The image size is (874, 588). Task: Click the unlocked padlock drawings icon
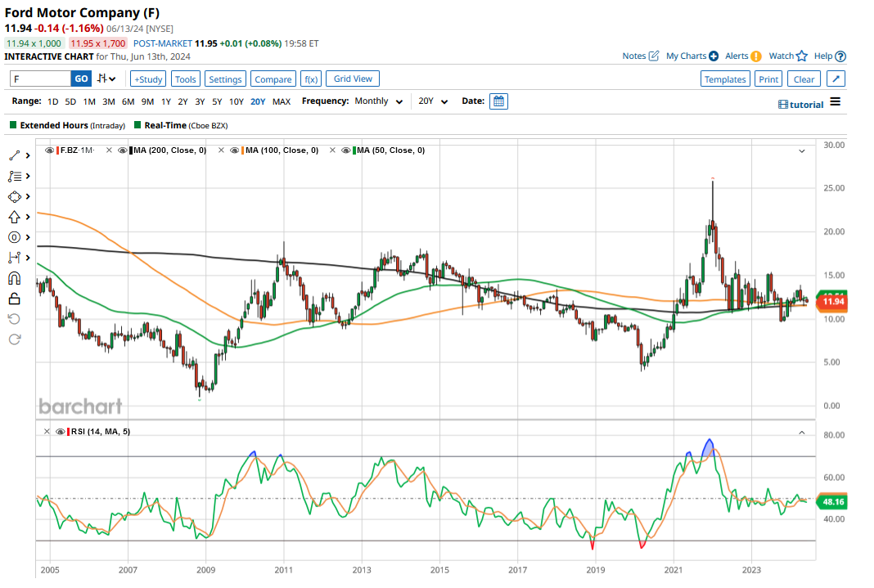(14, 299)
